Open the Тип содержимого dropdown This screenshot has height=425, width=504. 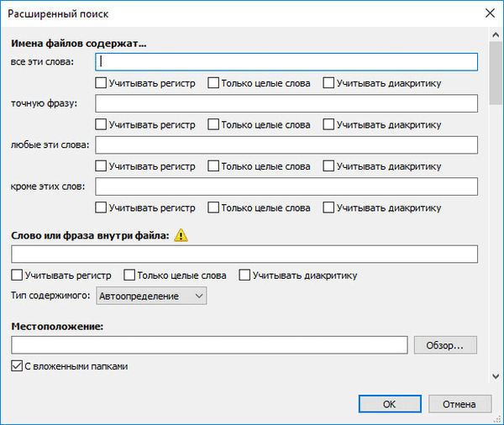pyautogui.click(x=151, y=296)
